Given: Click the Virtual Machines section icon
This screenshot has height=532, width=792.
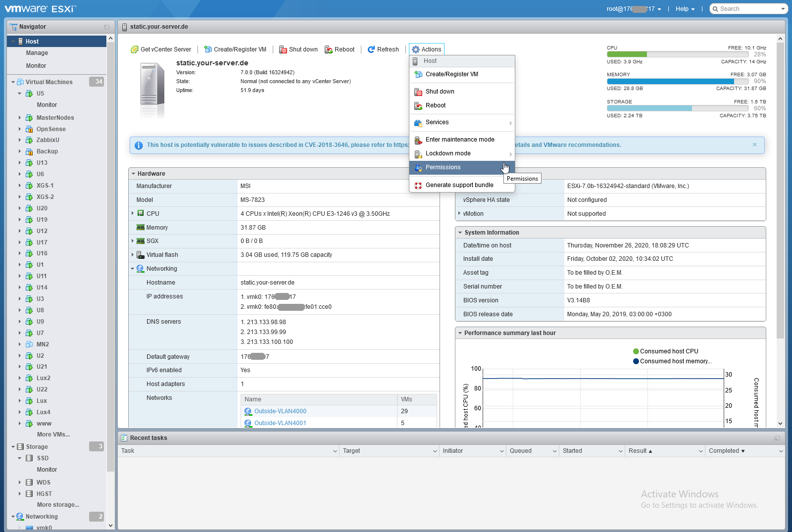Looking at the screenshot, I should [20, 82].
